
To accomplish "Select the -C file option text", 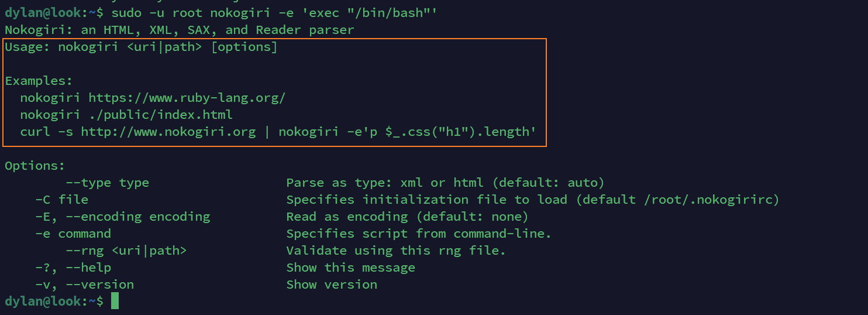I will point(61,200).
